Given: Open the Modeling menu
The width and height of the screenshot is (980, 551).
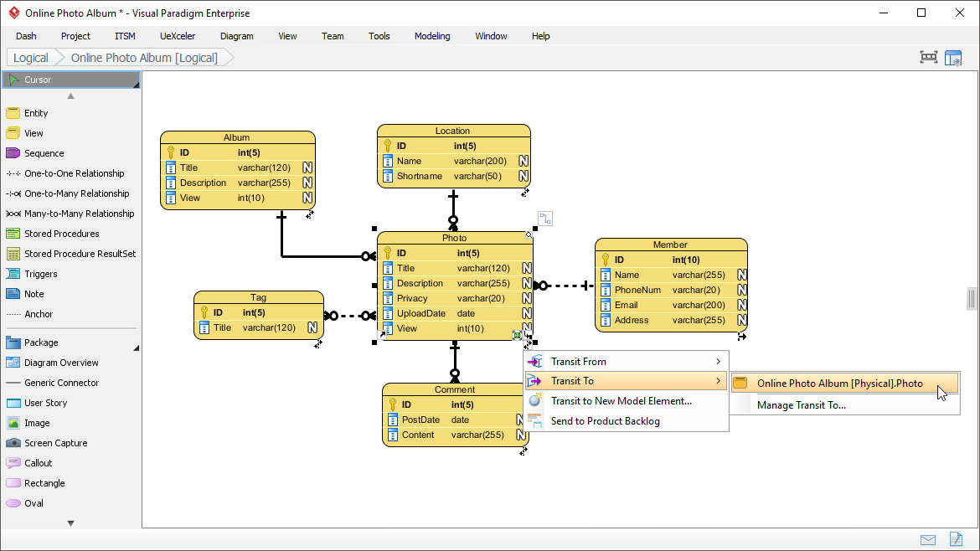Looking at the screenshot, I should (x=432, y=36).
